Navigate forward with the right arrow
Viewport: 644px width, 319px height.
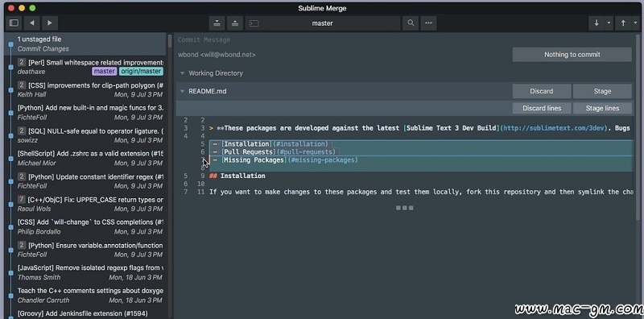pyautogui.click(x=50, y=23)
